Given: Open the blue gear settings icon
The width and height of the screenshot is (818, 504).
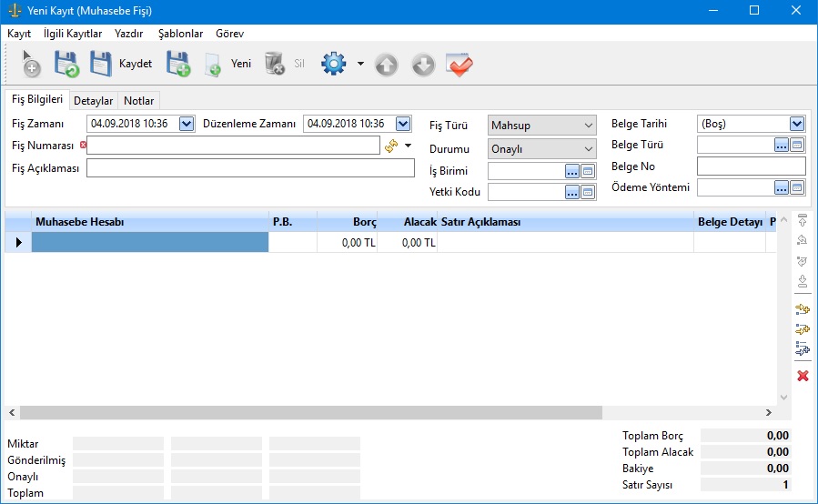Looking at the screenshot, I should [x=335, y=65].
